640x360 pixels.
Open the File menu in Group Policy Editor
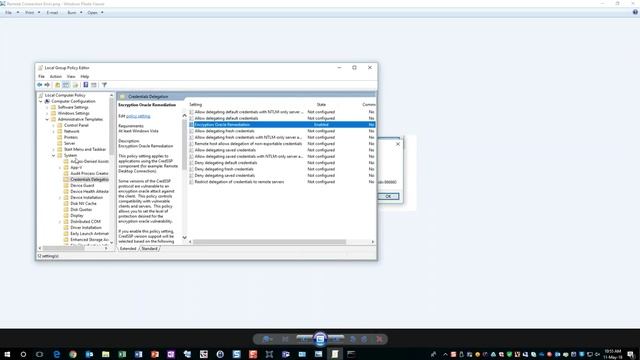(41, 76)
